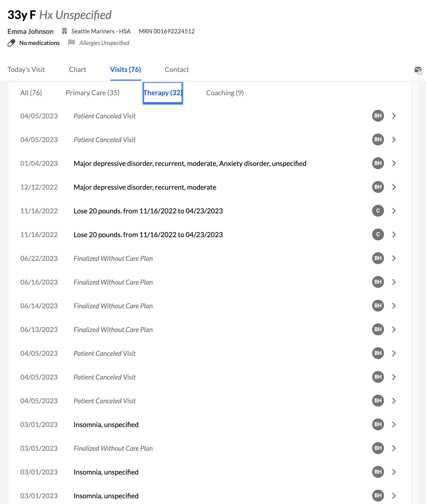Click BH badge on 06/13/2023 visit
The height and width of the screenshot is (504, 426).
tap(378, 329)
